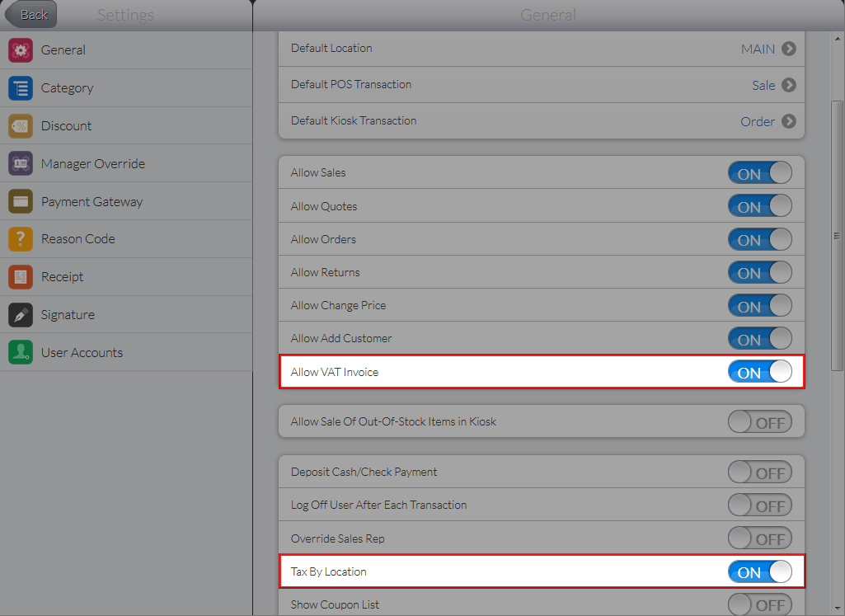Click the Discount tag icon

coord(21,126)
